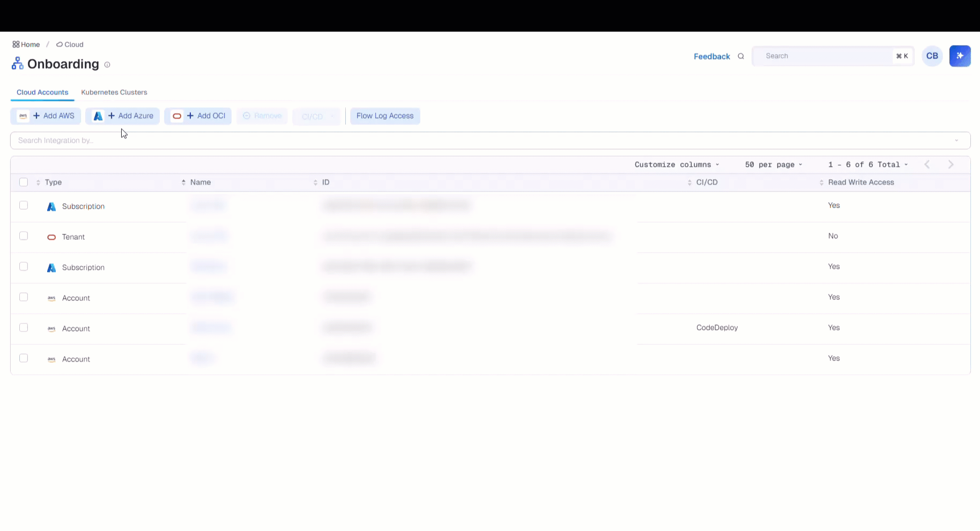
Task: Click the Name column header label
Action: tap(201, 182)
